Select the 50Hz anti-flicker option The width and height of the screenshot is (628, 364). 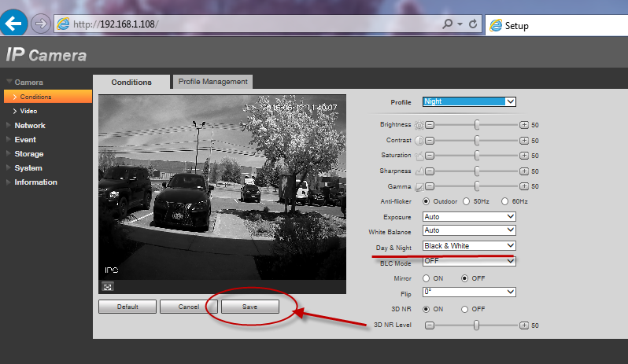[467, 201]
